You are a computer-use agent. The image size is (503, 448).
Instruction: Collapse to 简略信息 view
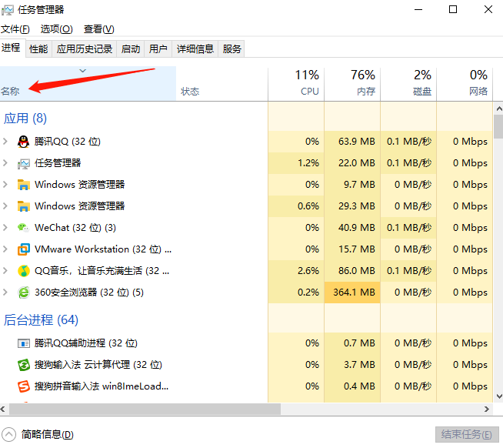(x=38, y=435)
